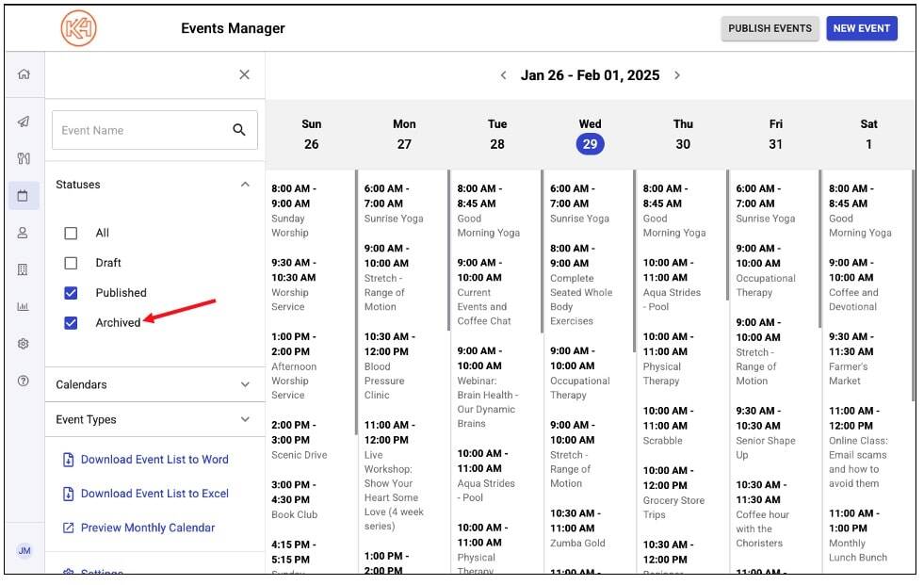Click Download Event List to Word
The height and width of the screenshot is (585, 924).
click(154, 460)
